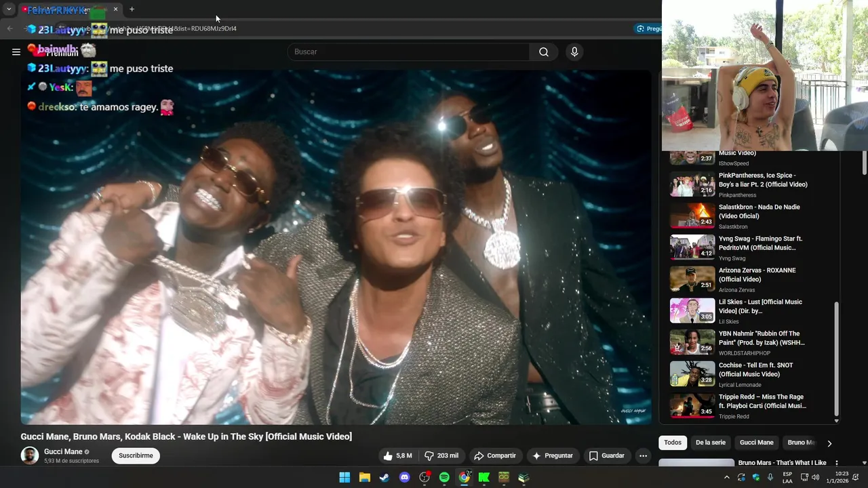Subscribe with the Suscribirme button

click(136, 455)
